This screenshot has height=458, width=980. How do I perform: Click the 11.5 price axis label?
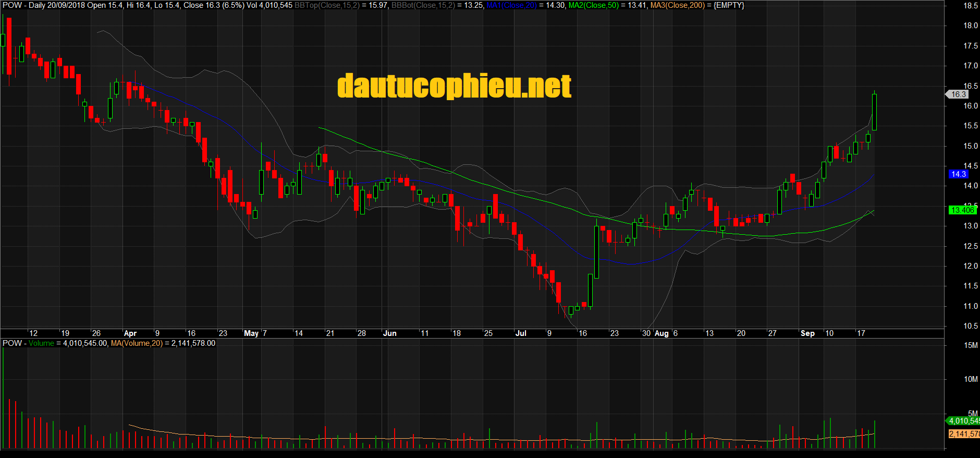[971, 286]
